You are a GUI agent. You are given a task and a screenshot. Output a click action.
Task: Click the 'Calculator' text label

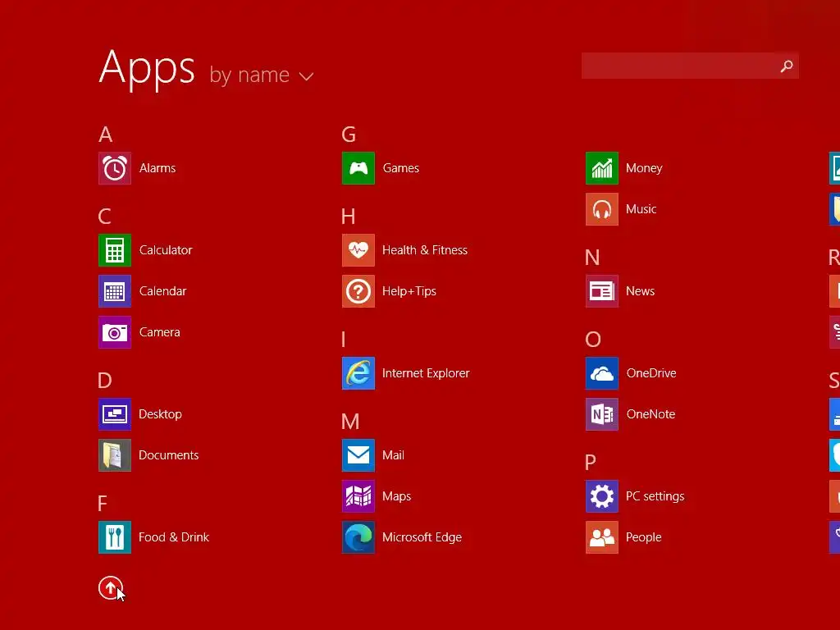[166, 250]
